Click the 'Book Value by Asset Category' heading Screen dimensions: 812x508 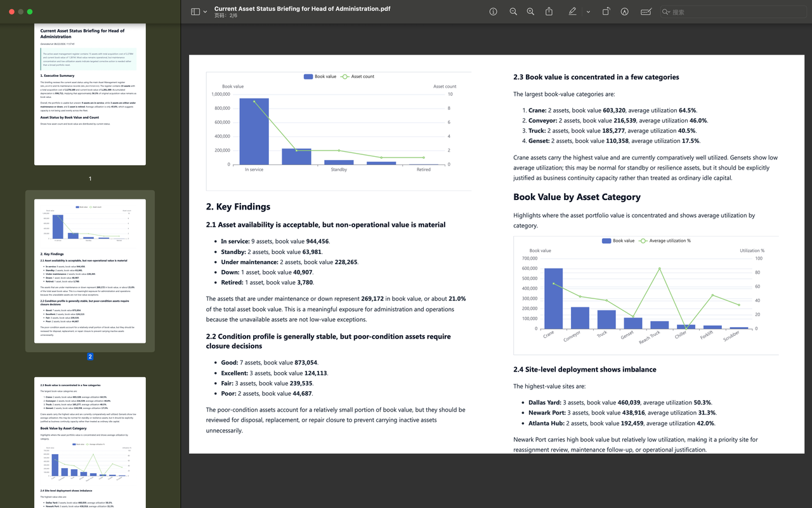coord(577,197)
